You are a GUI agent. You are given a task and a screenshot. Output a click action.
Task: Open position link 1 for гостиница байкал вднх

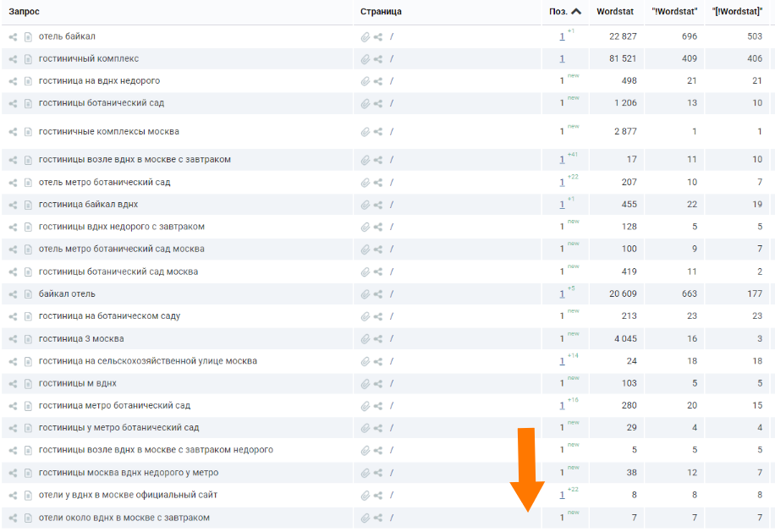tap(562, 205)
